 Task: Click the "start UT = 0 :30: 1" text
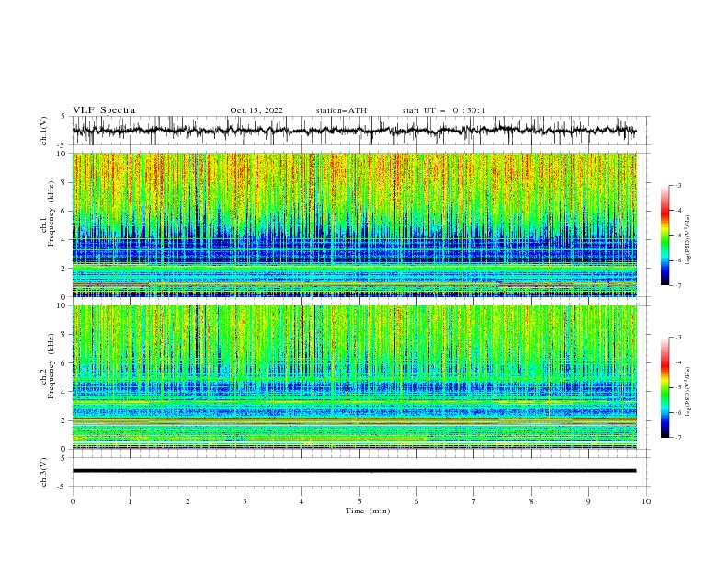[x=444, y=110]
